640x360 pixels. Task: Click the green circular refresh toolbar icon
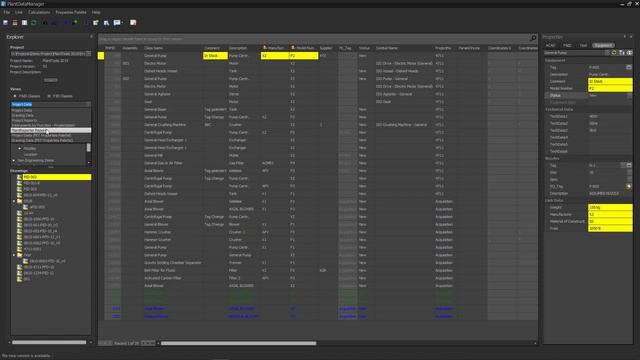tap(34, 23)
